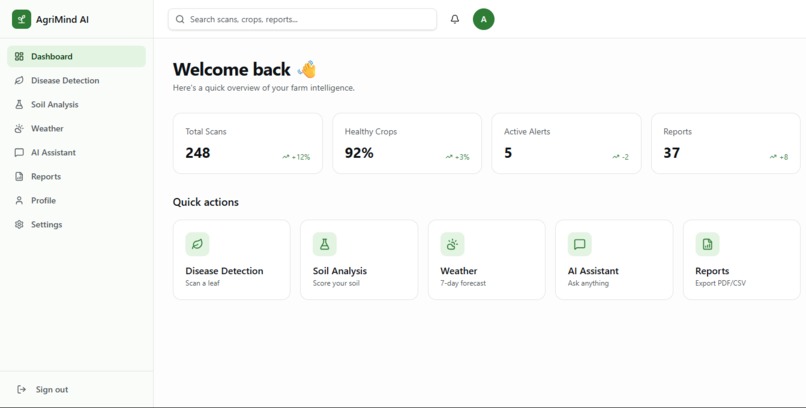Click the trend arrow icon beside +3%
Image resolution: width=806 pixels, height=408 pixels.
point(449,157)
